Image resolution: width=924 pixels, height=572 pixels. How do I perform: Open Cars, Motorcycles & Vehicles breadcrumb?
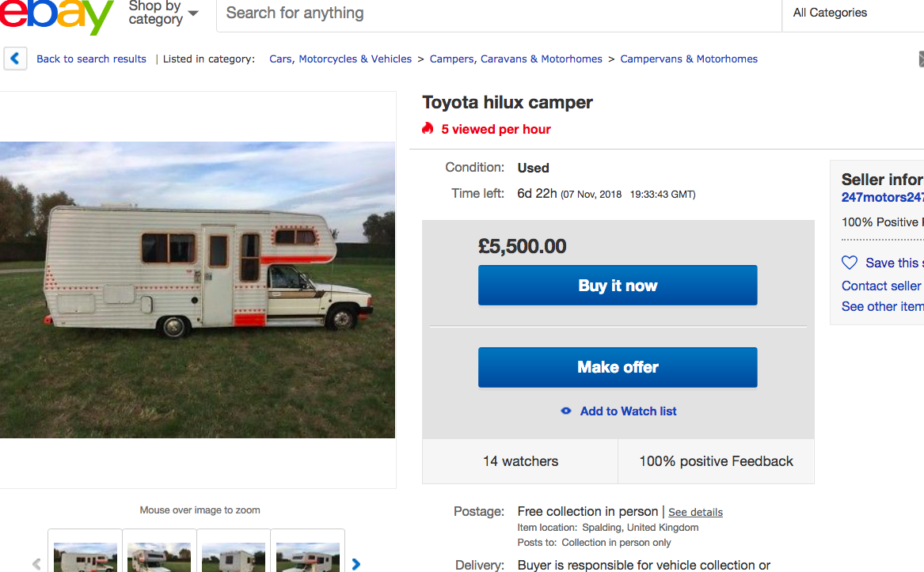[340, 59]
